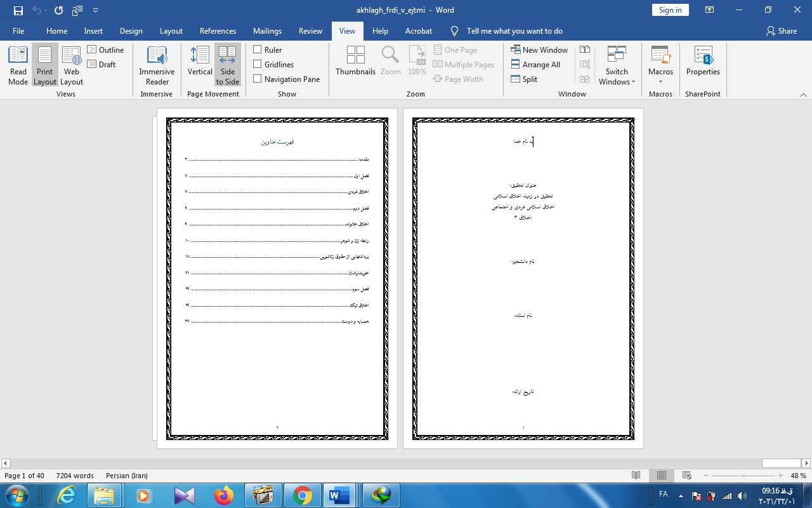This screenshot has height=508, width=812.
Task: Open SharePoint Properties
Action: (x=703, y=62)
